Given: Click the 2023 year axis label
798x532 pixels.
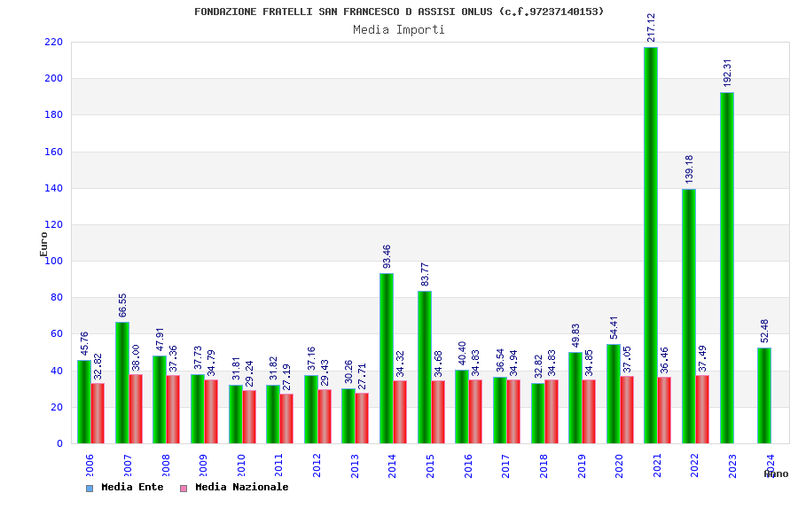Looking at the screenshot, I should click(732, 465).
